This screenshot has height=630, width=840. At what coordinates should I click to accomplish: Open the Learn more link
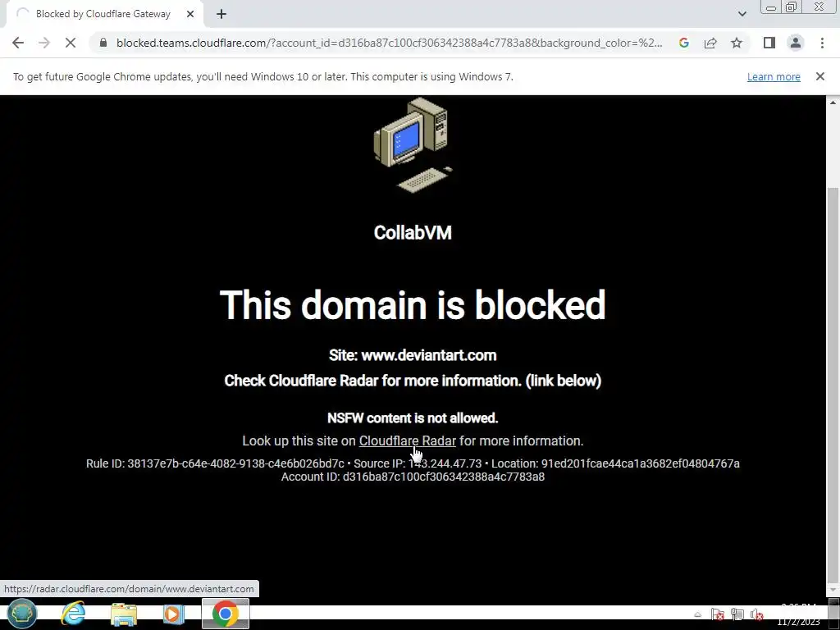click(x=774, y=76)
